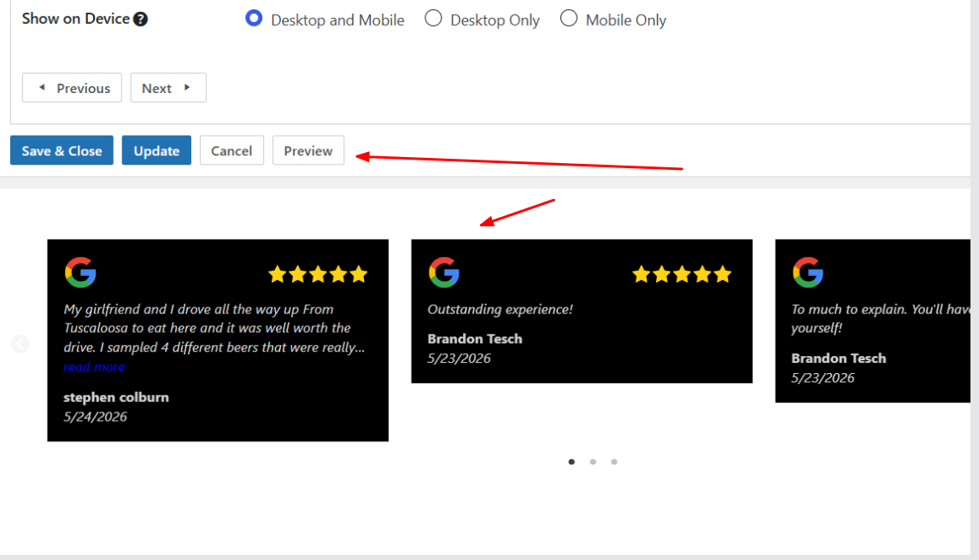
Task: Click star rating on Outstanding experience review
Action: tap(682, 274)
